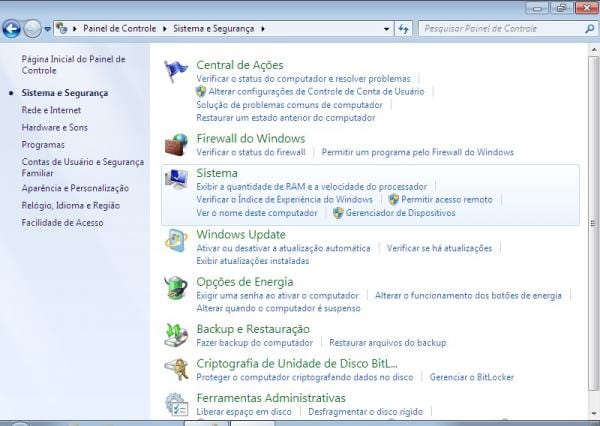Click Permitir um programa pelo Firewall do Windows
The image size is (600, 426).
(x=417, y=152)
